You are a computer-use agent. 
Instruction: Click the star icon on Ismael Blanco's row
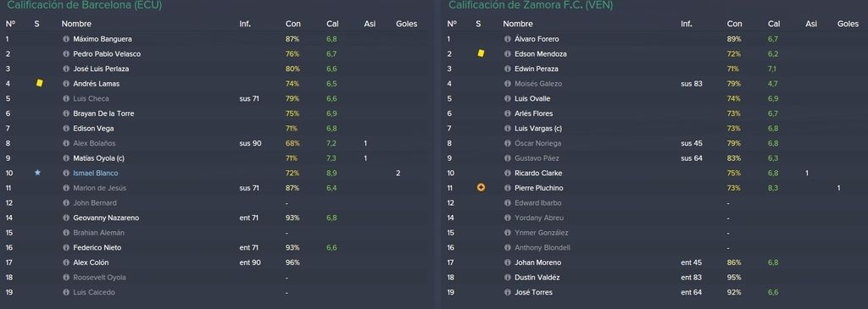(x=37, y=173)
